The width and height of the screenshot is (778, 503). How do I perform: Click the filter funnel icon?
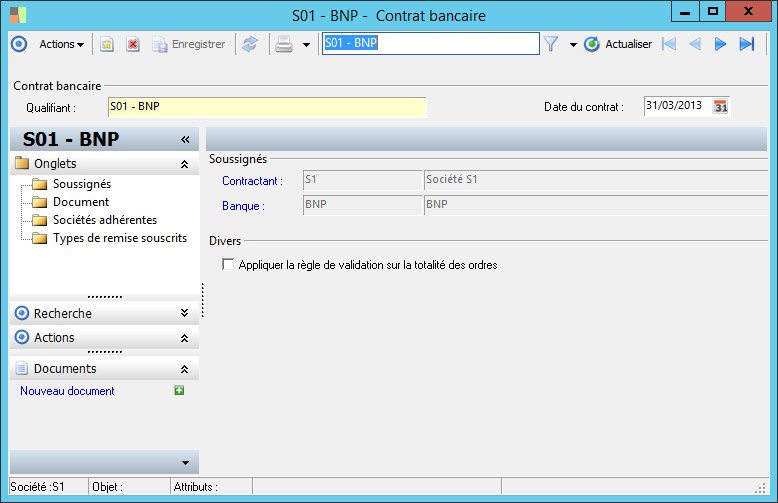pyautogui.click(x=551, y=44)
